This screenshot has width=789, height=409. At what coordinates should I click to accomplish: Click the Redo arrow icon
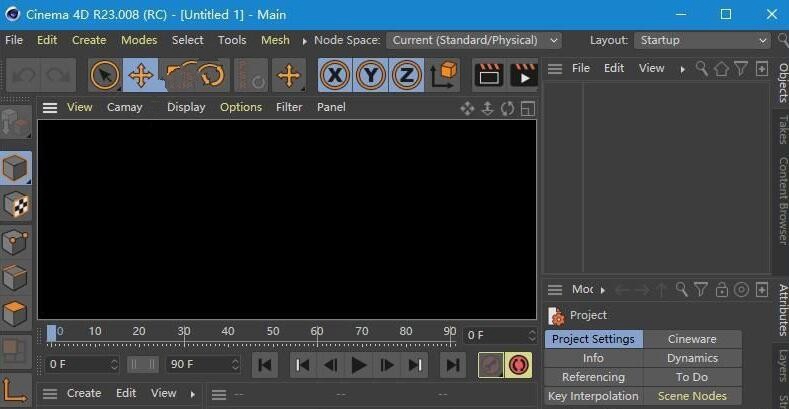click(58, 75)
